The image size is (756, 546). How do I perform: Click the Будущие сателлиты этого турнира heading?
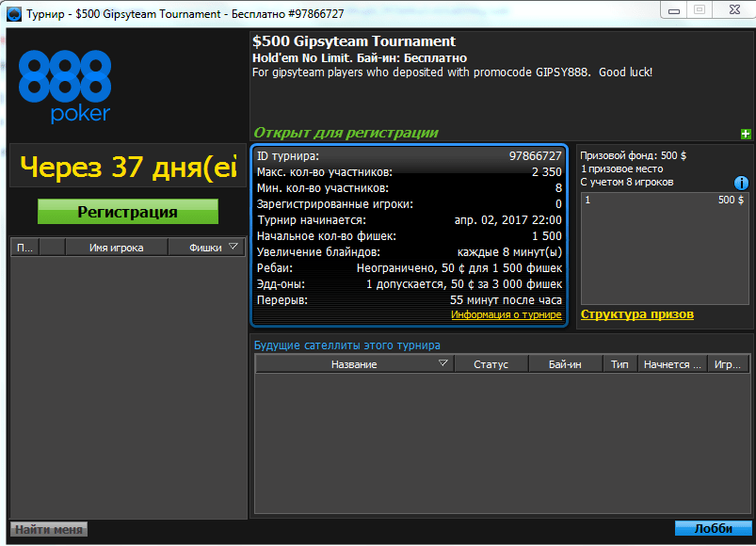pyautogui.click(x=346, y=345)
